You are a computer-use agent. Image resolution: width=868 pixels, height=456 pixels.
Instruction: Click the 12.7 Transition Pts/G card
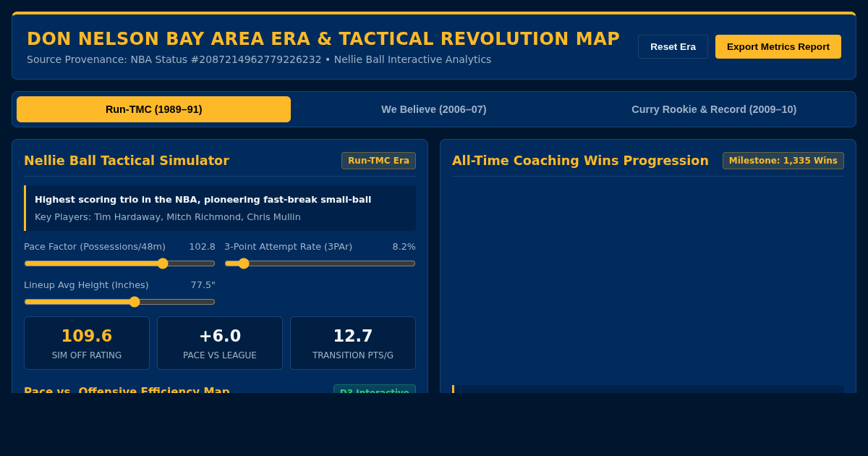tap(353, 343)
